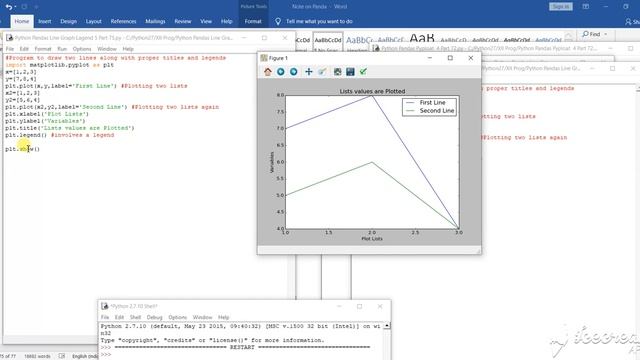Click the Plot Lists x-axis label

(372, 239)
